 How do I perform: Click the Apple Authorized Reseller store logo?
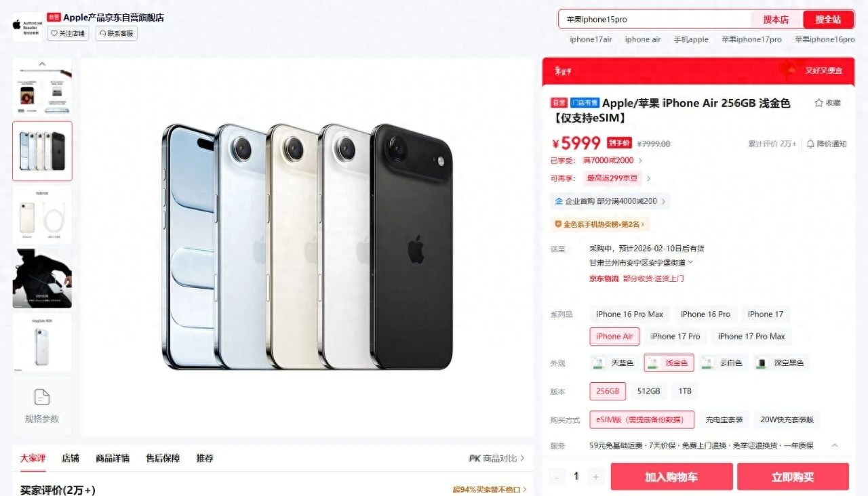26,26
